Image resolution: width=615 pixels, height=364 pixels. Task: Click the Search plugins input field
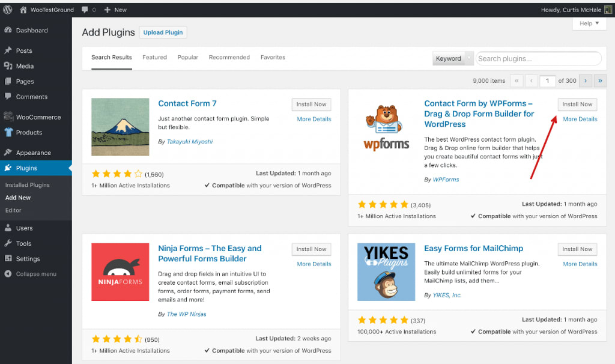(539, 58)
